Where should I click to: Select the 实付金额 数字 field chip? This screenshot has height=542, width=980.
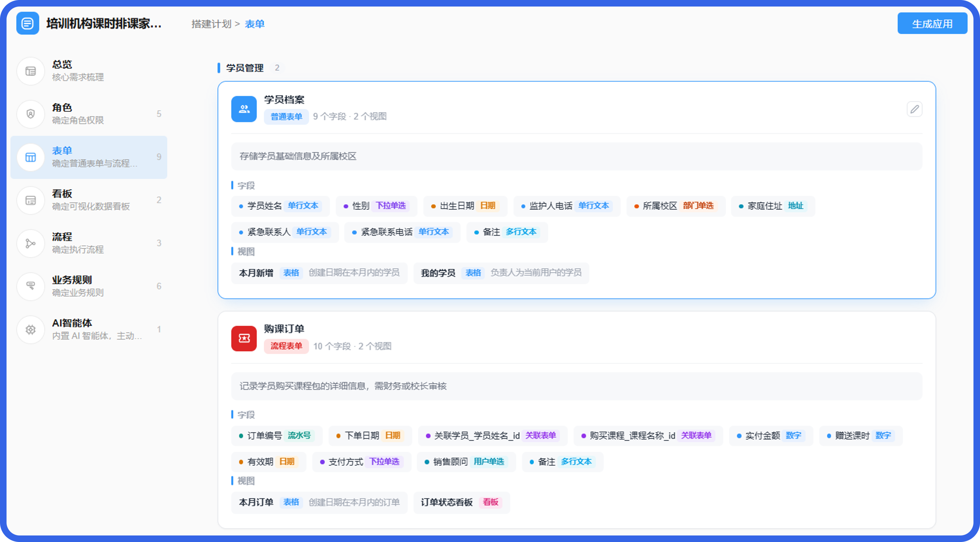pyautogui.click(x=771, y=436)
